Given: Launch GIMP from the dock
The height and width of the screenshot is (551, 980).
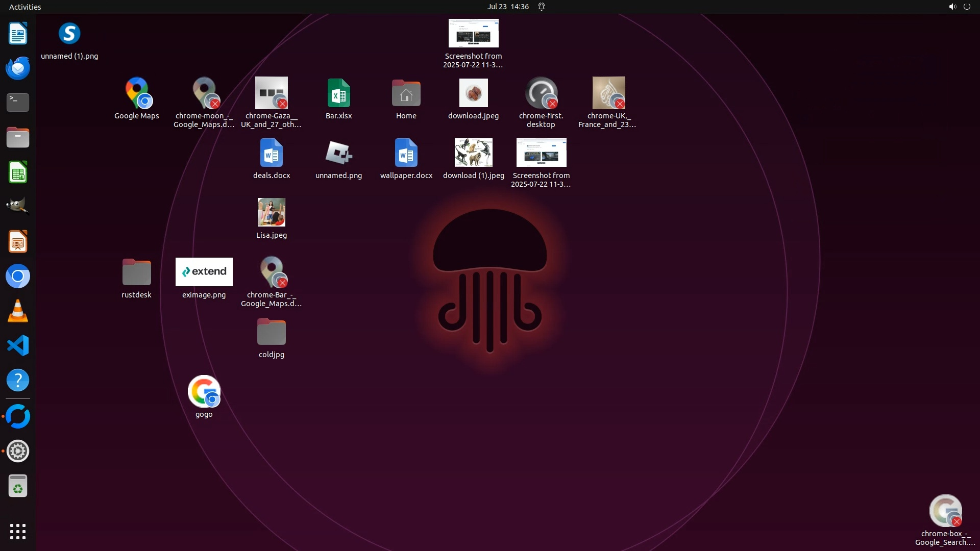Looking at the screenshot, I should [18, 207].
